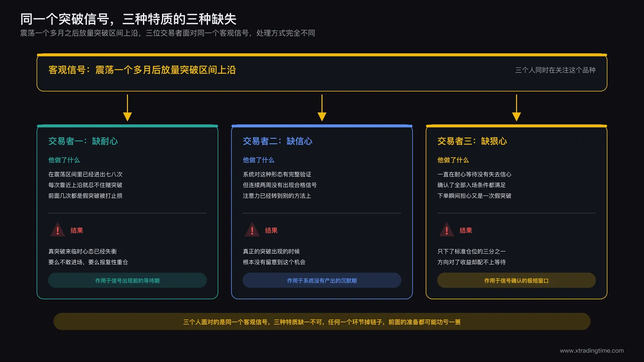The height and width of the screenshot is (362, 644).
Task: Click the warning icon in the 交易者一 card
Action: point(58,230)
